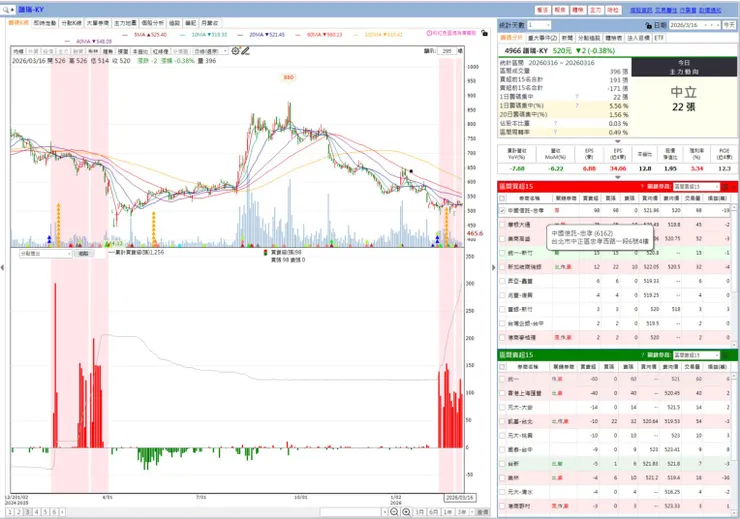
Task: Select all via header checkbox in 區間賣超15 table
Action: coord(502,367)
